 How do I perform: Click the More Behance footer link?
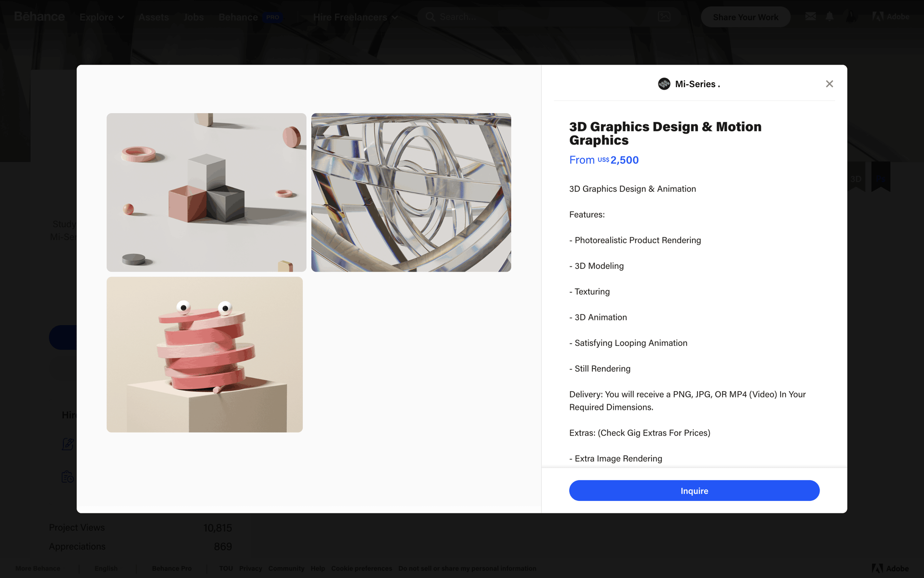point(38,568)
